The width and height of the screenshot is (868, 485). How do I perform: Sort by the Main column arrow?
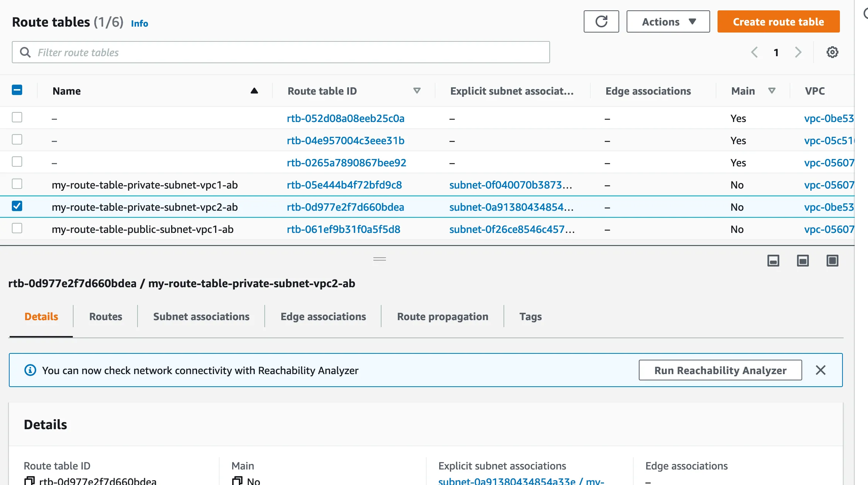(772, 91)
